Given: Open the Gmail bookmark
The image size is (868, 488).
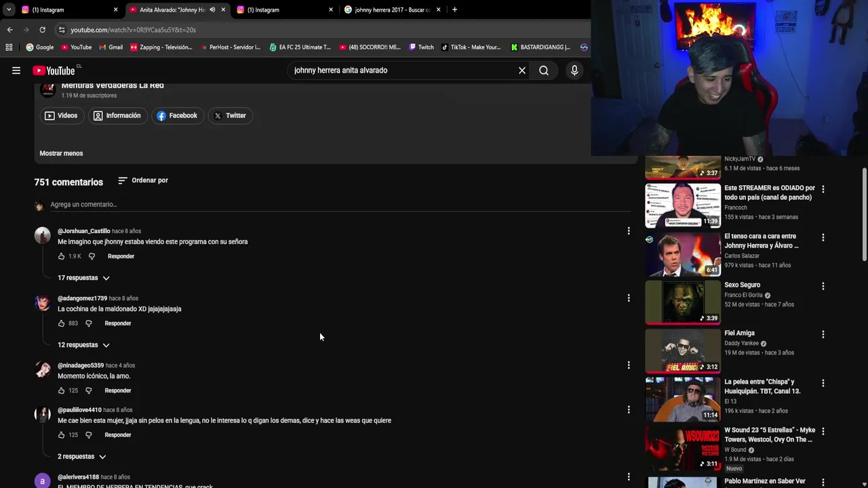Looking at the screenshot, I should (x=111, y=47).
